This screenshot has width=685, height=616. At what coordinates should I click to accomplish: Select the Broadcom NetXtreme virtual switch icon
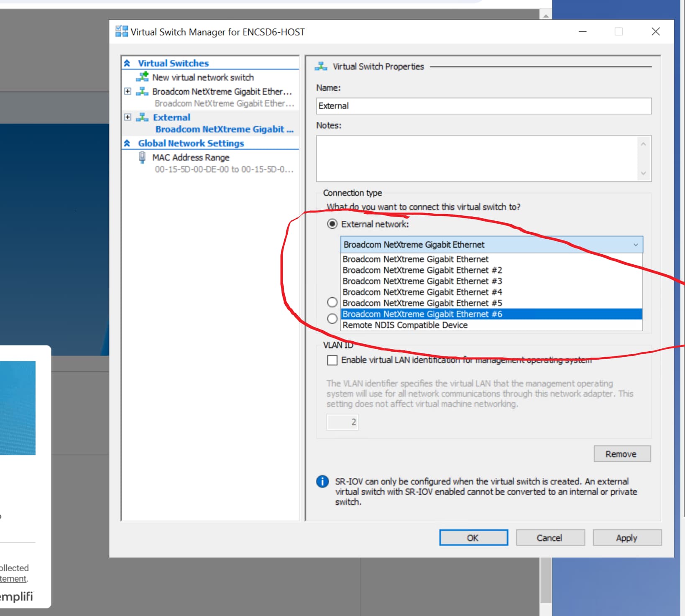click(x=143, y=92)
